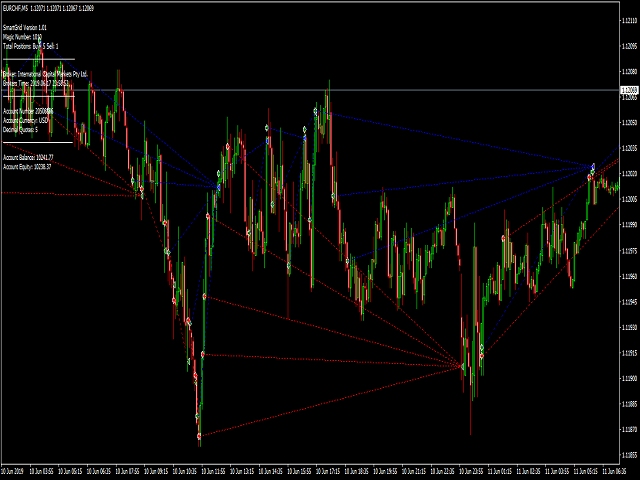Select the 1.11855 price scale label
The image size is (640, 480).
click(630, 455)
